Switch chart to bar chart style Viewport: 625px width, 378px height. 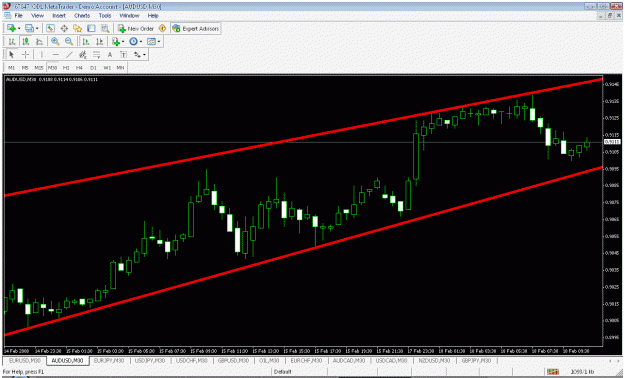[12, 41]
